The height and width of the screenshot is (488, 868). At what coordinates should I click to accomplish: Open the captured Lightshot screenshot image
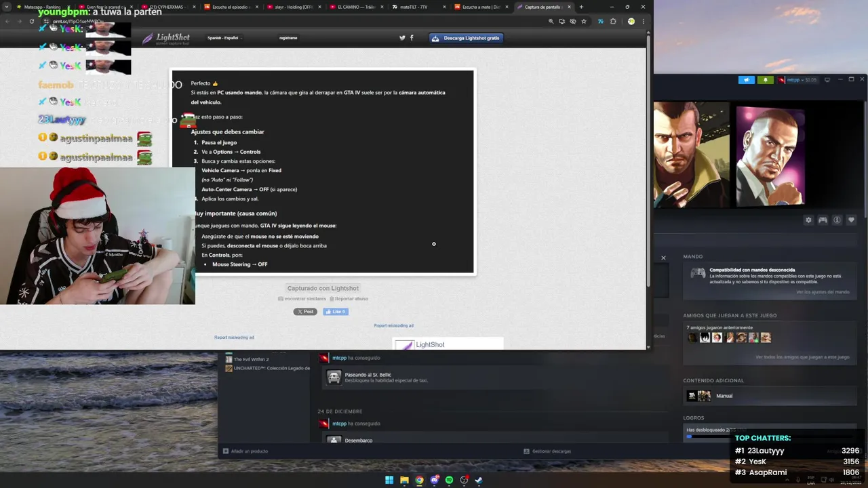[x=323, y=171]
